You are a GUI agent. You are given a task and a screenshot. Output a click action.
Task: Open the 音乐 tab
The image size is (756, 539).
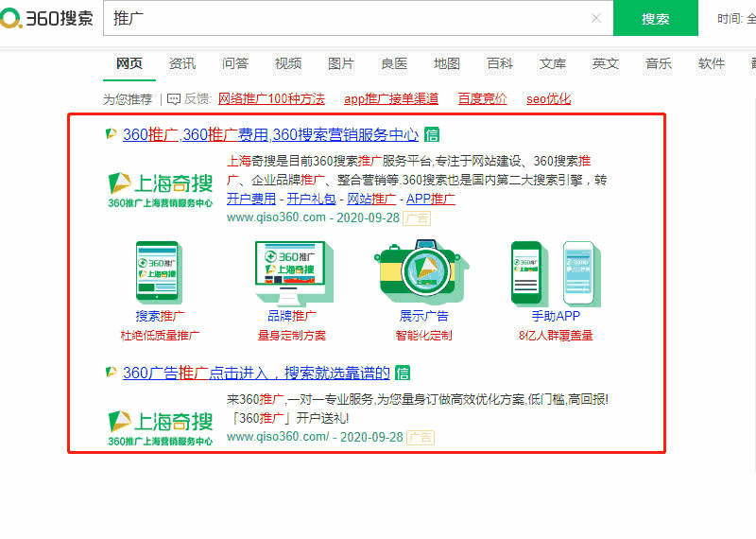(x=658, y=63)
